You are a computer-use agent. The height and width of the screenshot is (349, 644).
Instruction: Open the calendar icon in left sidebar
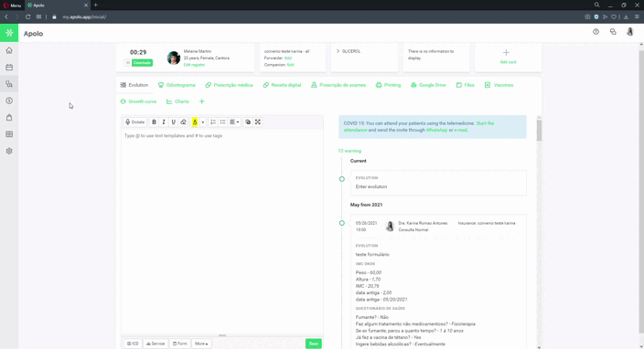(x=9, y=68)
